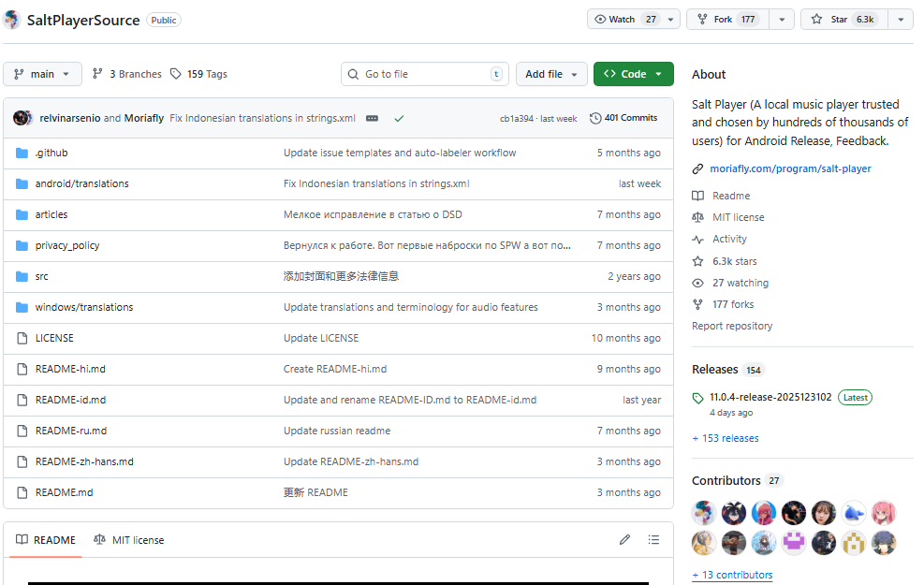Click Report repository link
Image resolution: width=924 pixels, height=585 pixels.
tap(732, 326)
